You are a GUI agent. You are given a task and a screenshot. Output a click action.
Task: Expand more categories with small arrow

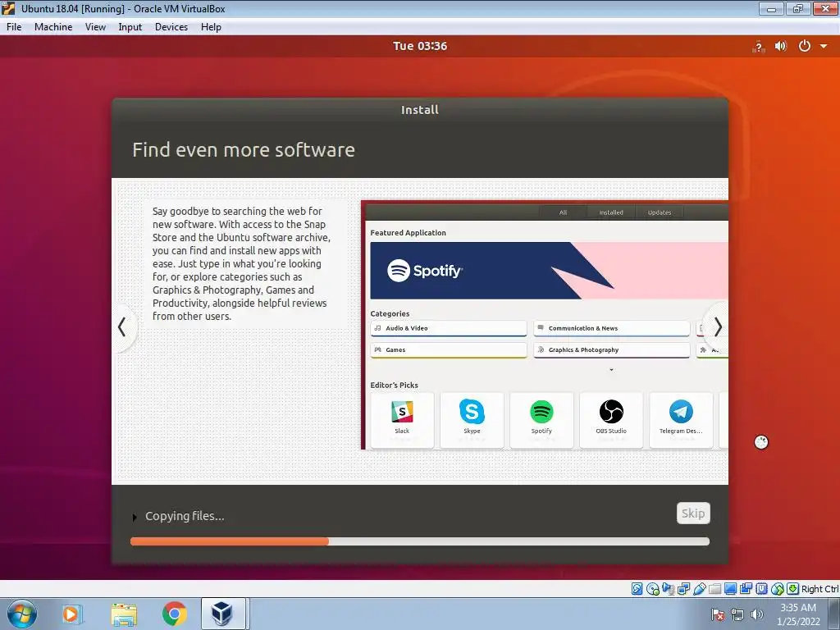[611, 370]
